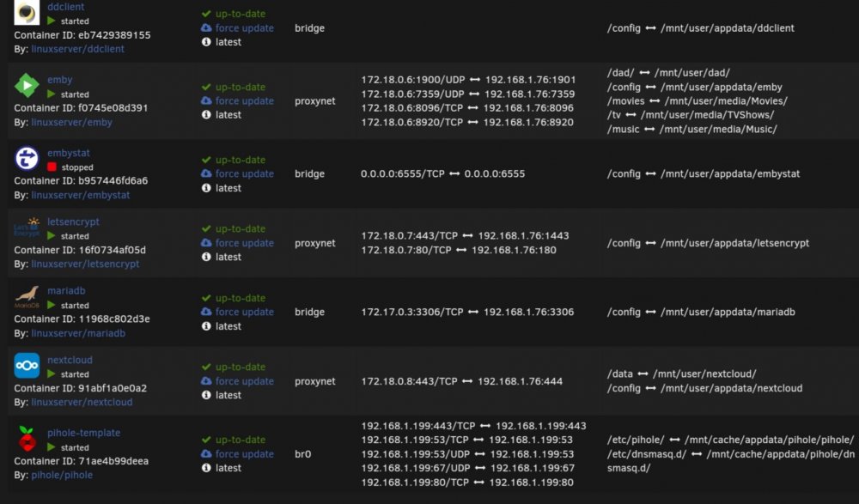Screen dimensions: 859x504
Task: Click the green started arrow for mariadb
Action: [x=52, y=305]
